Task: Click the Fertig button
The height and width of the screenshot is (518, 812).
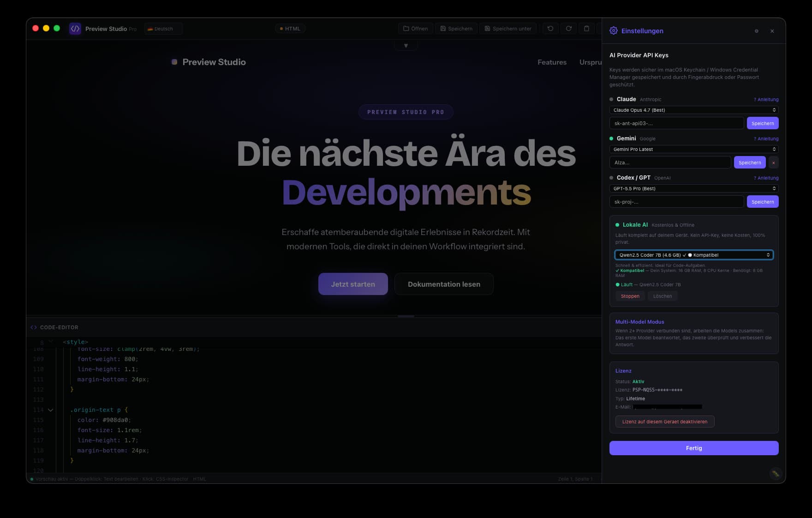Action: click(x=694, y=448)
